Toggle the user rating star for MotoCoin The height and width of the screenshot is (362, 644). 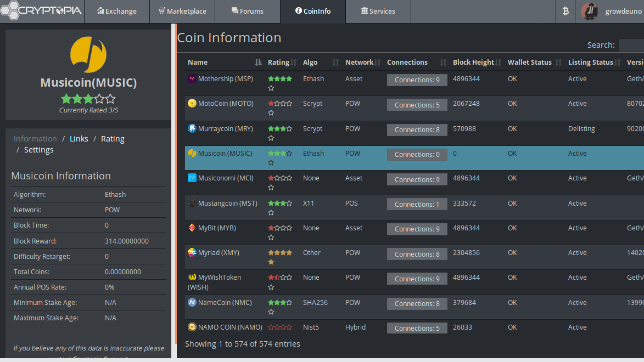coord(271,112)
